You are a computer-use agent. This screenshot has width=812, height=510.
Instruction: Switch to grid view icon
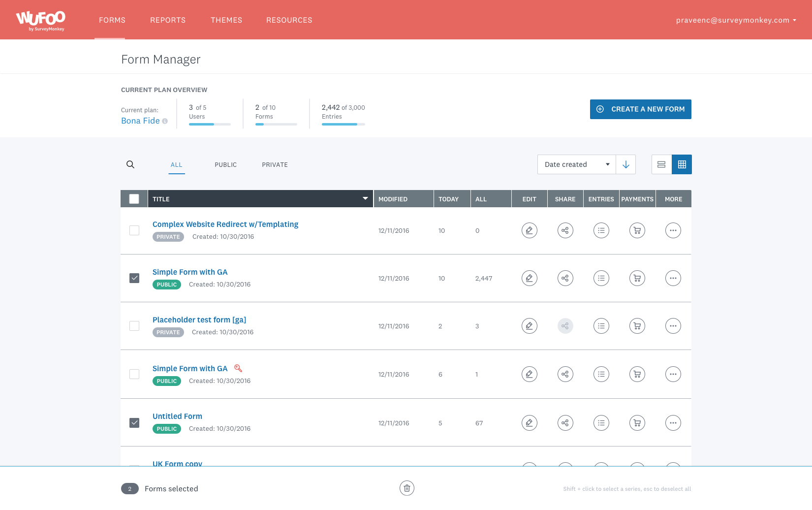pyautogui.click(x=682, y=164)
